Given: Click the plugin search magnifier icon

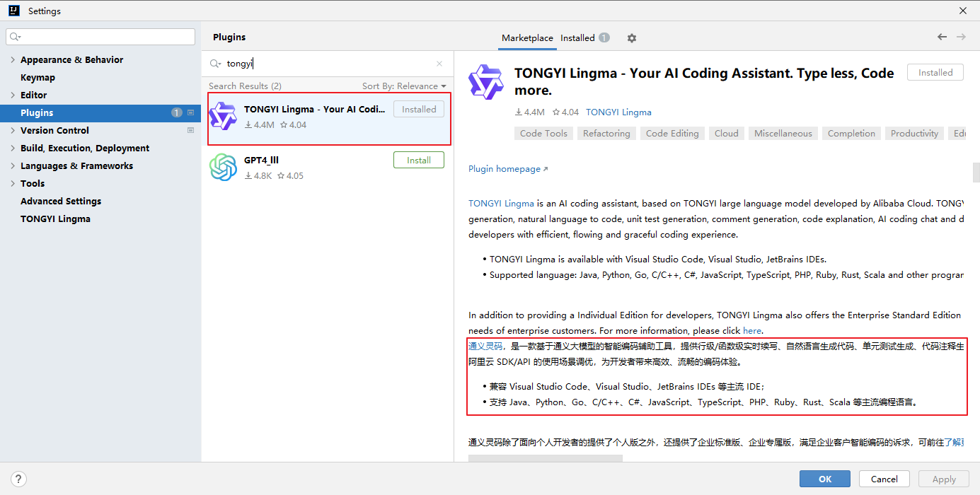Looking at the screenshot, I should (216, 64).
